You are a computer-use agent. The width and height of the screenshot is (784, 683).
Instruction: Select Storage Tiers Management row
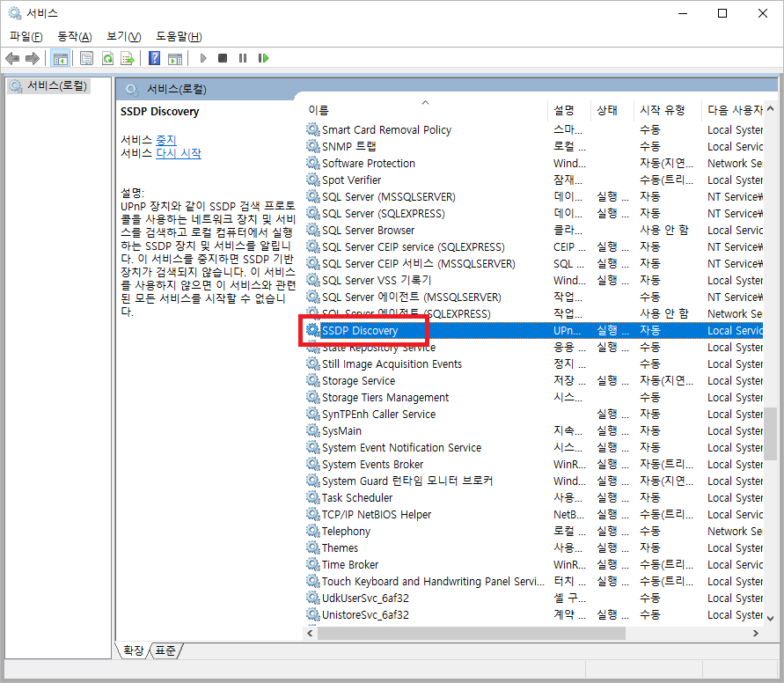tap(534, 397)
